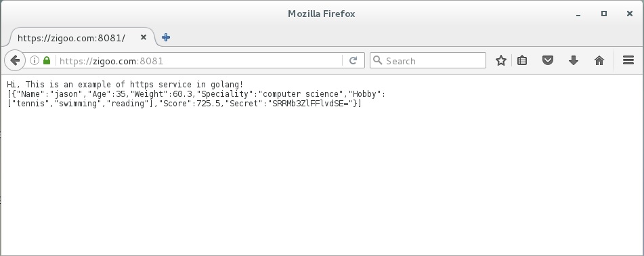Close the zigoo.com:8081 tab
Viewport: 644px width, 256px height.
coord(144,37)
